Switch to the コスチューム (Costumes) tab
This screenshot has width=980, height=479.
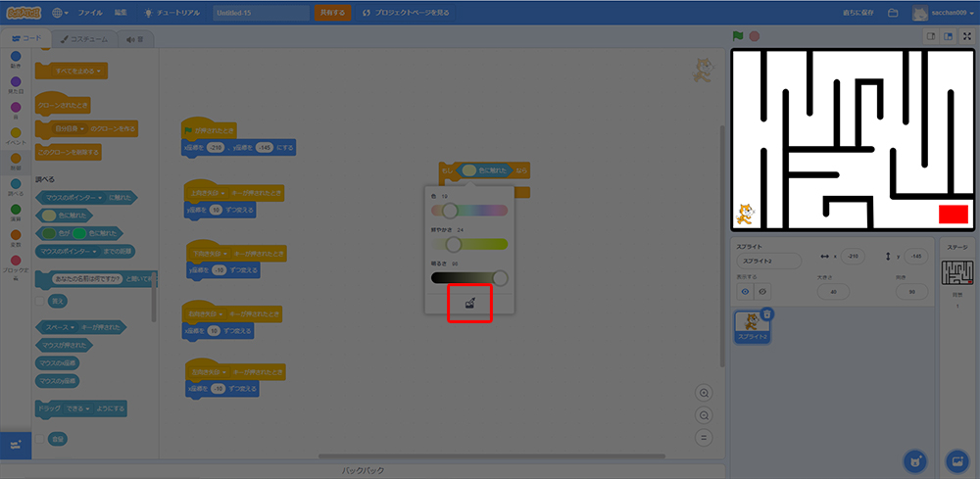click(x=82, y=39)
